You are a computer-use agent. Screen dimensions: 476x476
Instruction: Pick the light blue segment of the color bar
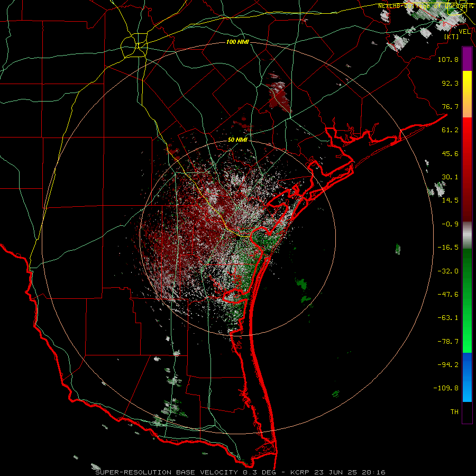(x=467, y=391)
